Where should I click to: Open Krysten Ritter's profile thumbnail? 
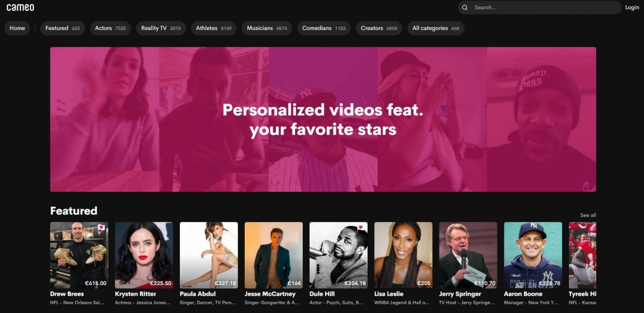point(144,255)
